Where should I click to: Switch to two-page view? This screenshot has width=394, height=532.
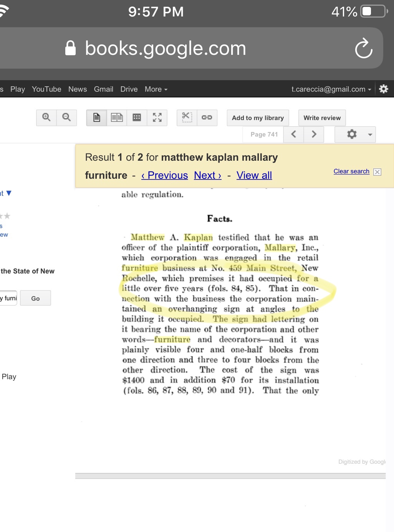tap(117, 118)
